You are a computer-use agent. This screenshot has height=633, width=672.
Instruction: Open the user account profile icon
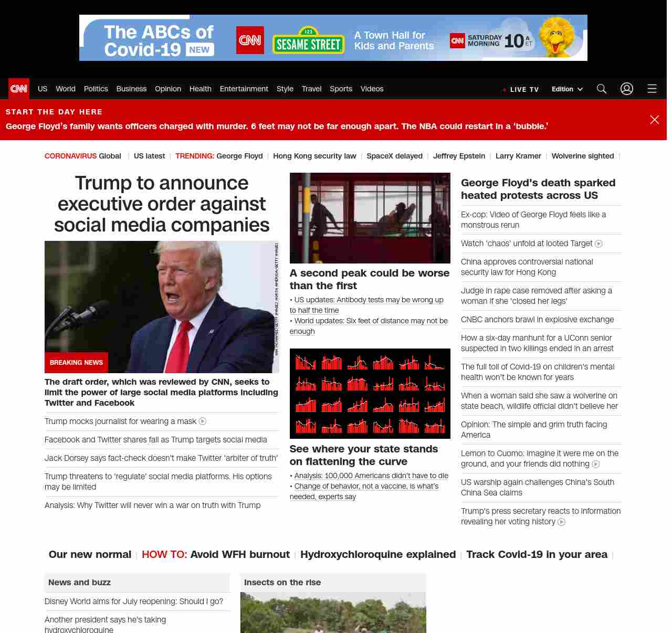click(627, 89)
